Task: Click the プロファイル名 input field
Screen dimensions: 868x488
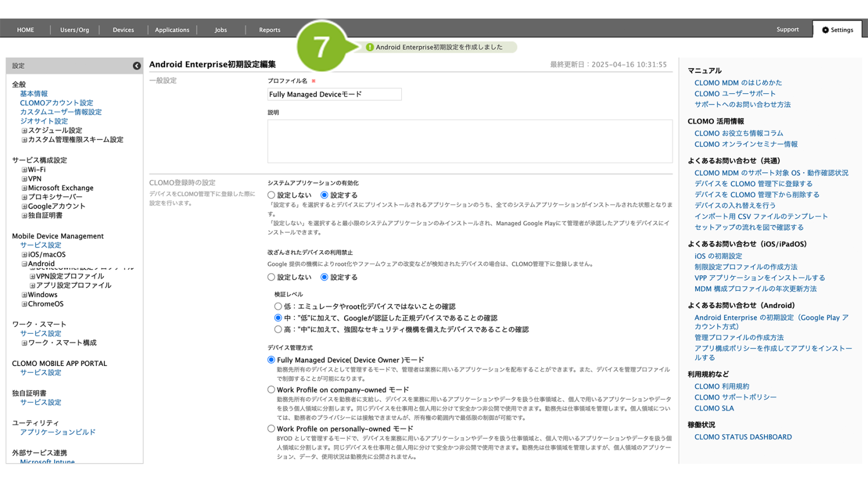Action: pyautogui.click(x=335, y=94)
